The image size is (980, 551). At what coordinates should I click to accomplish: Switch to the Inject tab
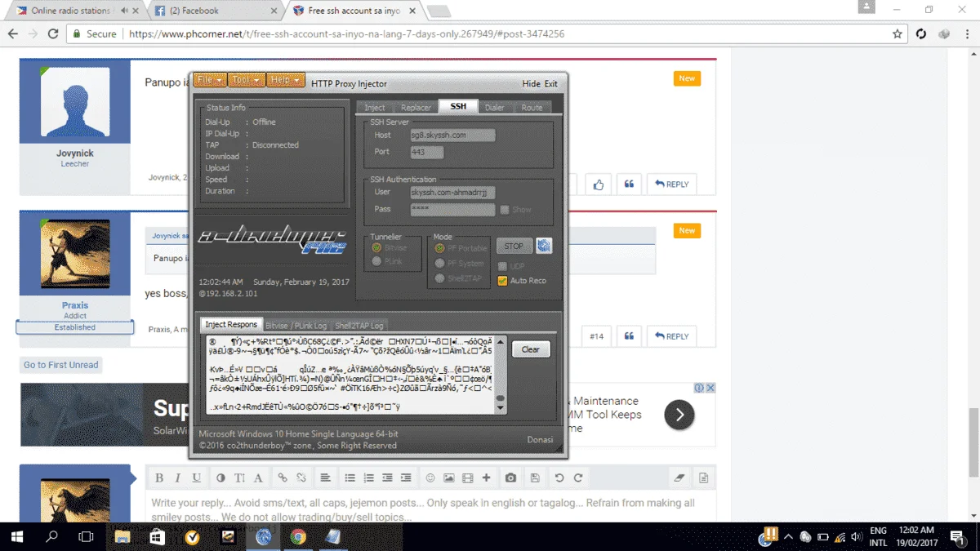375,108
